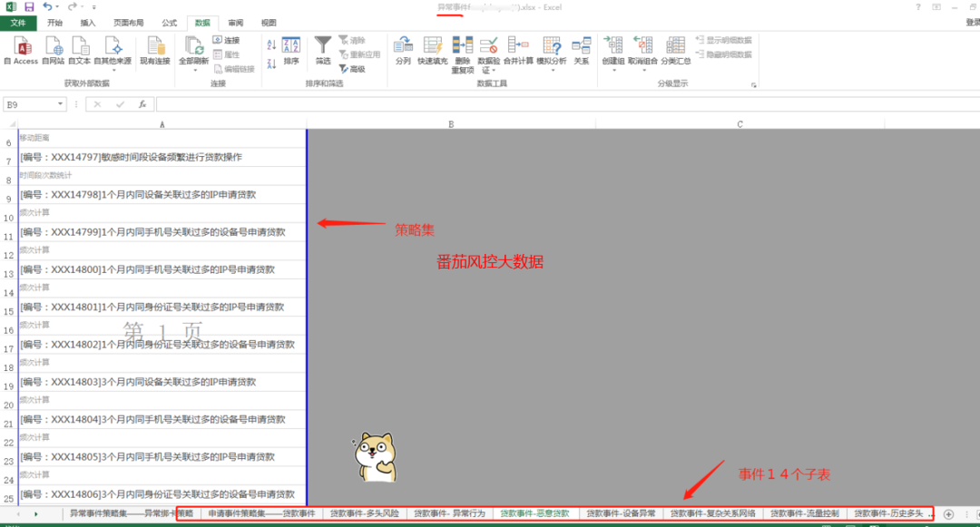This screenshot has height=527, width=980.
Task: Open 高级 advanced filter
Action: pos(352,69)
